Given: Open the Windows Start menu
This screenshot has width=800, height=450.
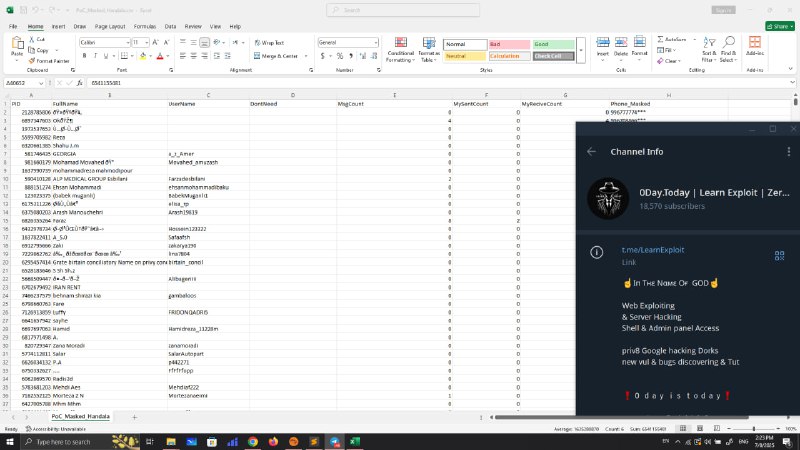Looking at the screenshot, I should (x=10, y=441).
